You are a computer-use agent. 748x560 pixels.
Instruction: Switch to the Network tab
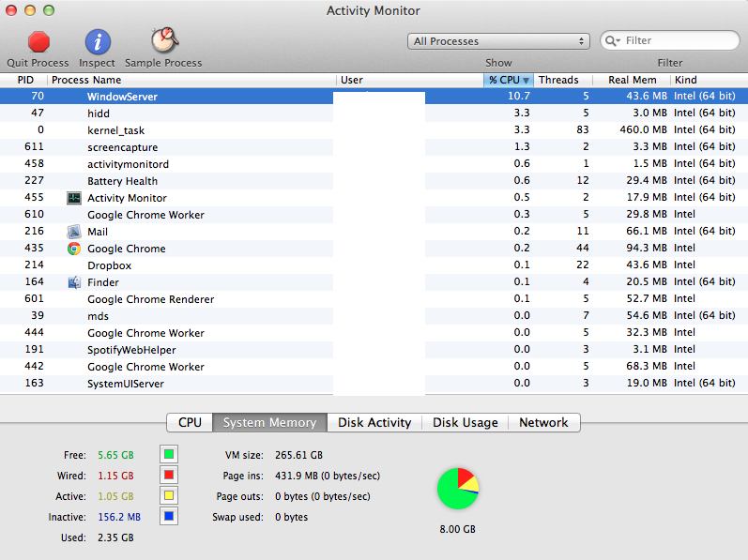click(543, 423)
